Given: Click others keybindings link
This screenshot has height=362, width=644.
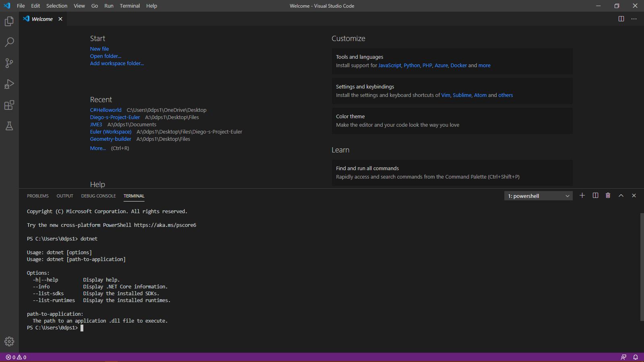Looking at the screenshot, I should [506, 95].
